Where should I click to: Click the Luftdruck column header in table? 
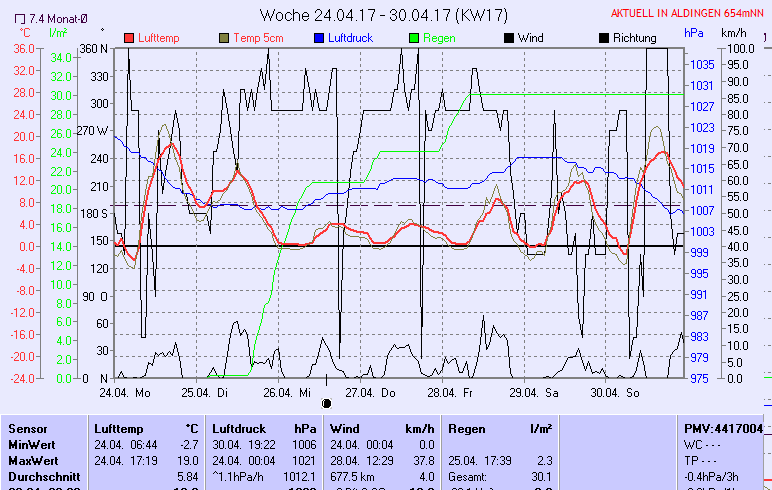(238, 428)
